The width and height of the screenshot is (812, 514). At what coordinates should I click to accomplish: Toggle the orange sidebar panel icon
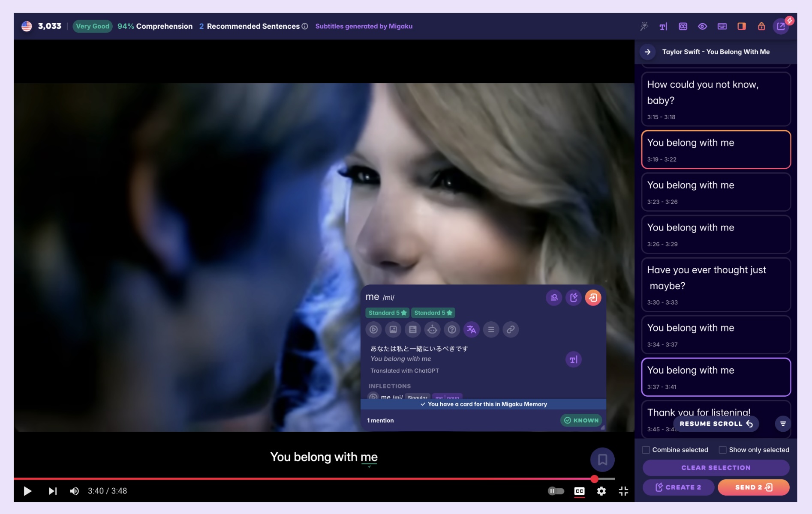[741, 27]
